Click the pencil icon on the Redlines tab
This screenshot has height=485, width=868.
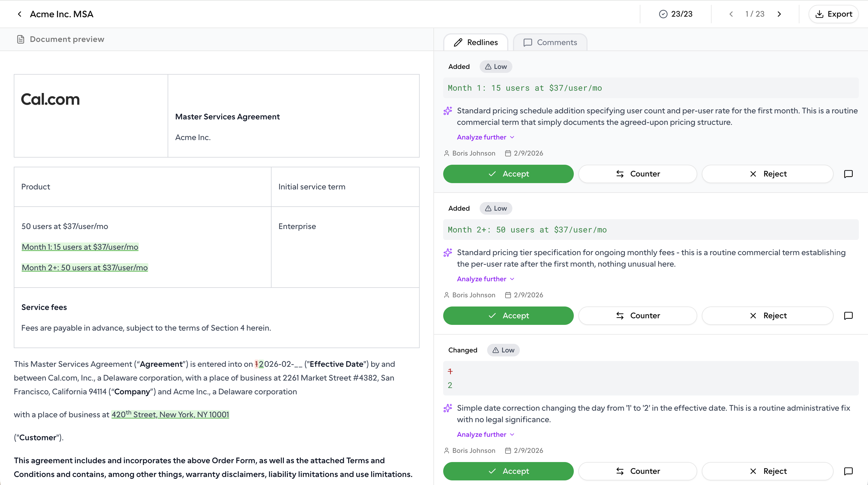tap(458, 42)
